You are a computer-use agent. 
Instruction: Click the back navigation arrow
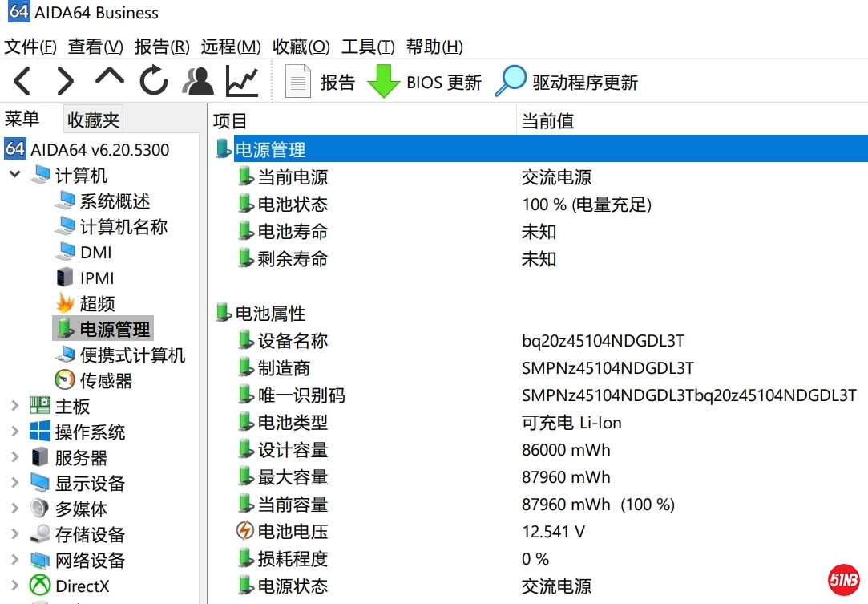22,81
